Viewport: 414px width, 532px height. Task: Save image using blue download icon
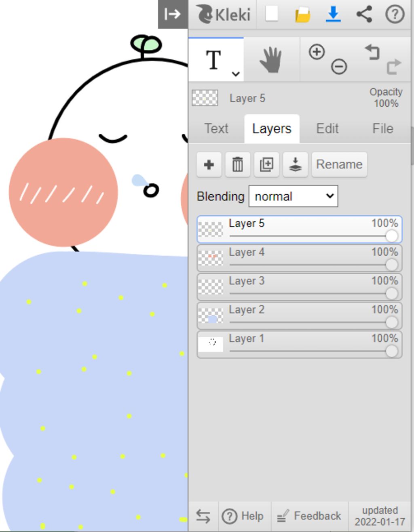tap(333, 14)
